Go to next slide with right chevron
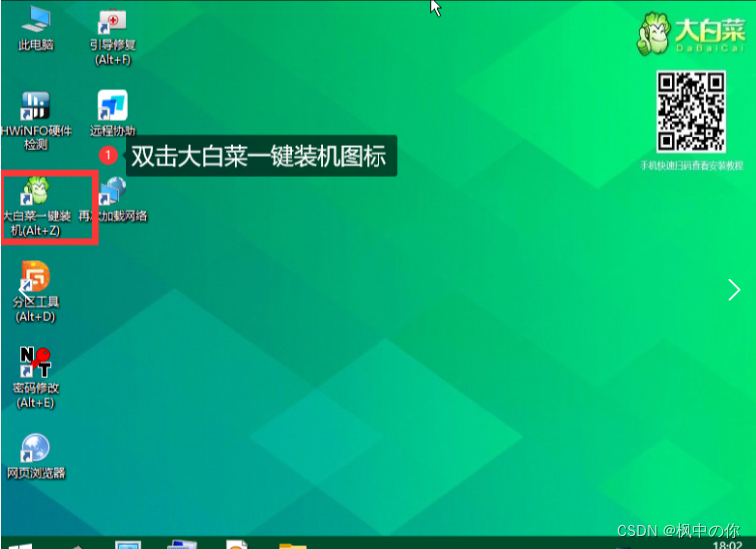This screenshot has width=756, height=549. coord(734,290)
